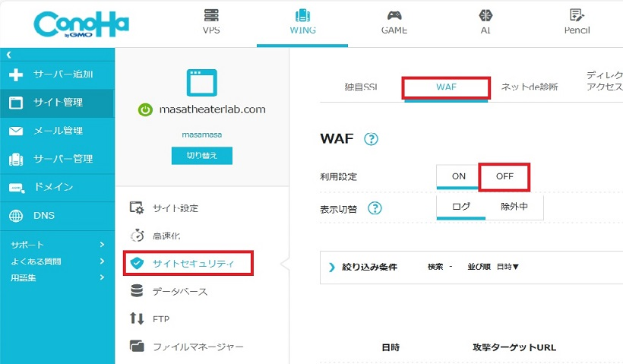Switch to the ネットde診断 tab
This screenshot has height=364, width=623.
pos(529,87)
